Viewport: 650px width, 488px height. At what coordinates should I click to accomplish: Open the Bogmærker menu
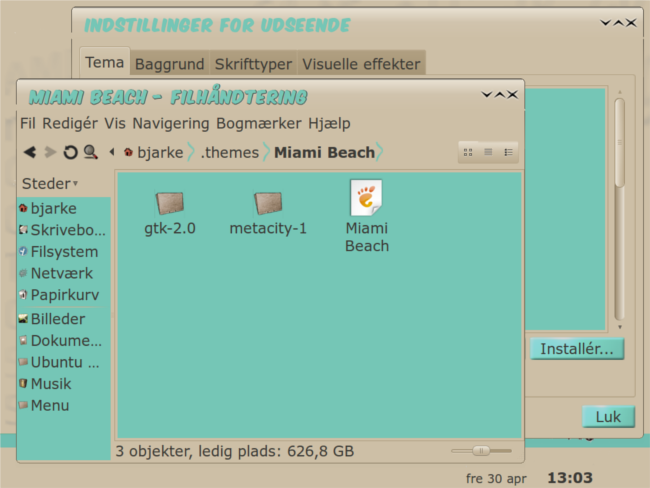click(x=259, y=123)
